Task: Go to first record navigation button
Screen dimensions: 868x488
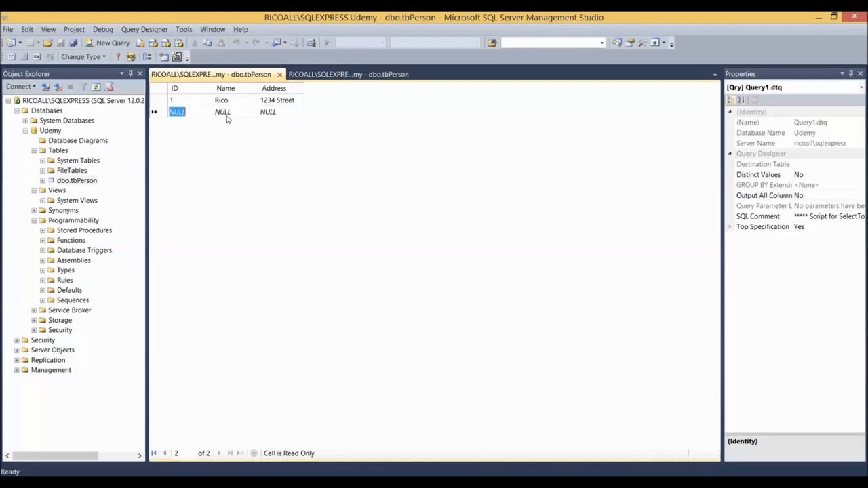Action: (154, 453)
